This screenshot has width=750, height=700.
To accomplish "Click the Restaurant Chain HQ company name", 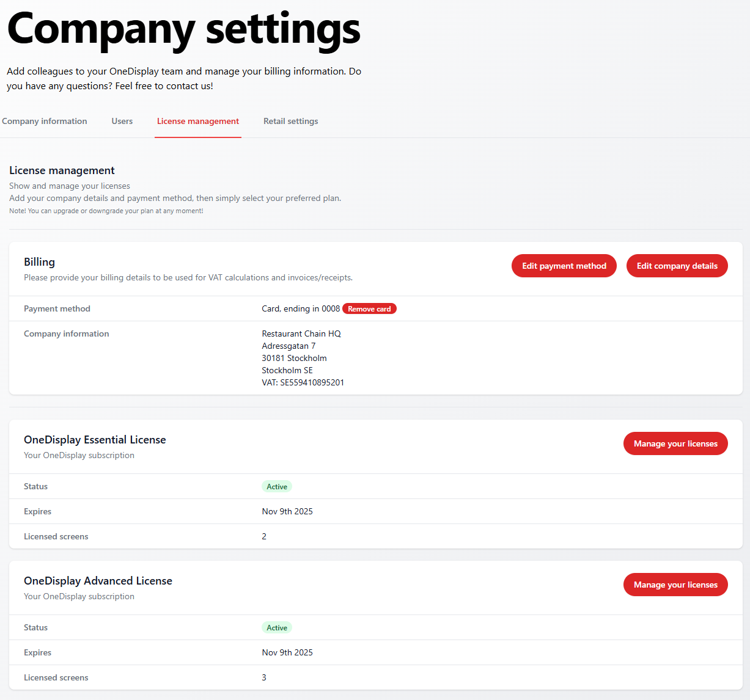I will [x=301, y=334].
